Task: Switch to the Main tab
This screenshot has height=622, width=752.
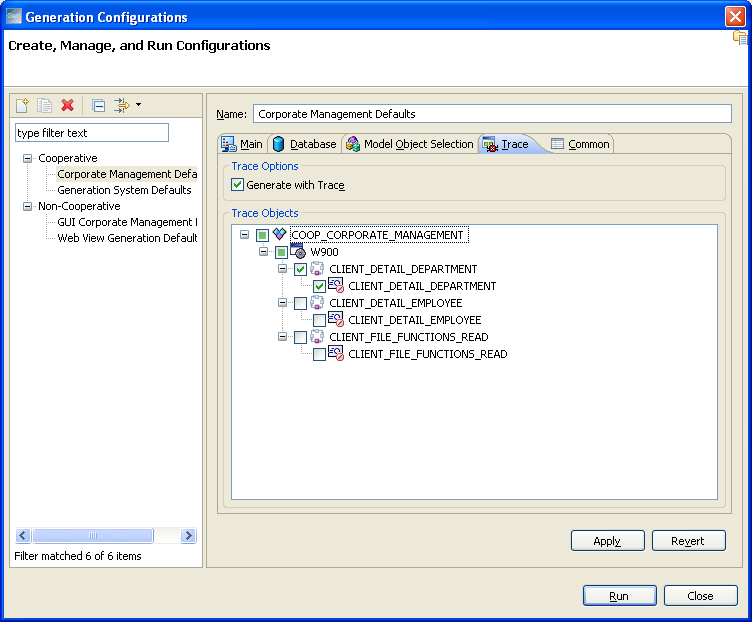Action: tap(242, 144)
